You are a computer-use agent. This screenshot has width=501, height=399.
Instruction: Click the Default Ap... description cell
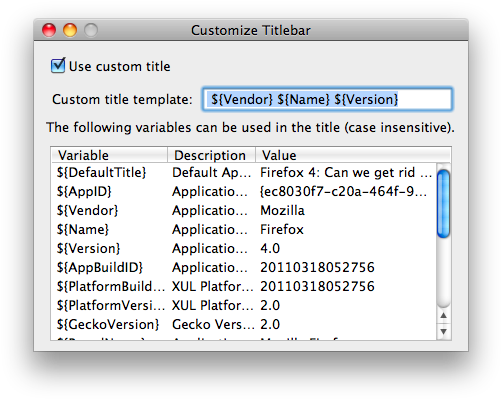click(x=211, y=173)
